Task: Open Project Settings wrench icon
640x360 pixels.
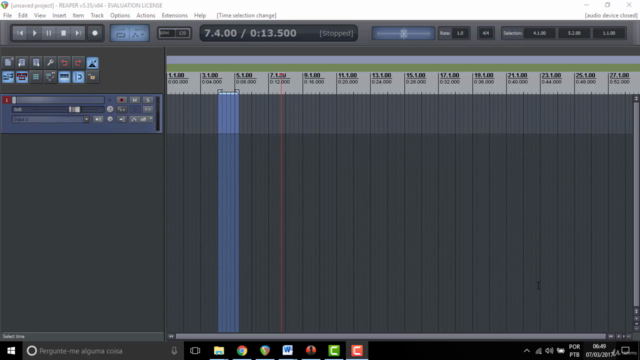Action: [50, 62]
